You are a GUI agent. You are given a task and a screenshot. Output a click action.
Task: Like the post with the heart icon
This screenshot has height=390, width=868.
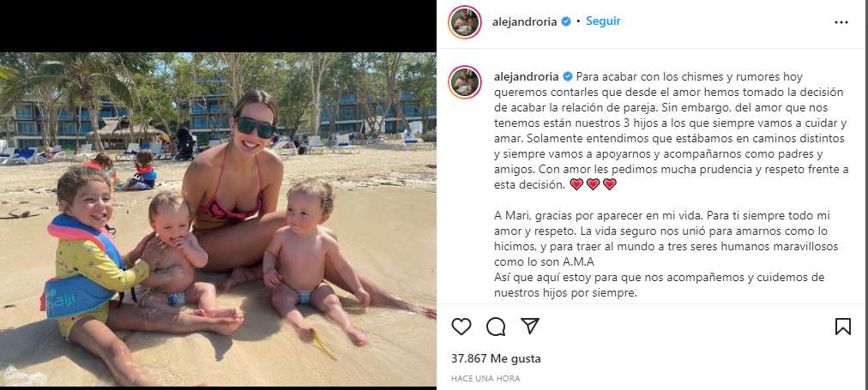[x=461, y=327]
